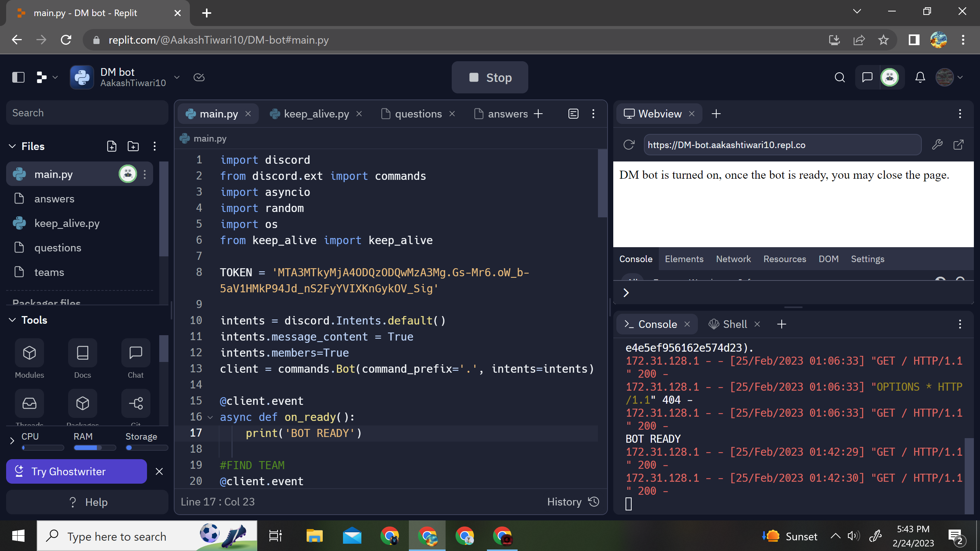
Task: Collapse the Tools section
Action: pyautogui.click(x=12, y=320)
